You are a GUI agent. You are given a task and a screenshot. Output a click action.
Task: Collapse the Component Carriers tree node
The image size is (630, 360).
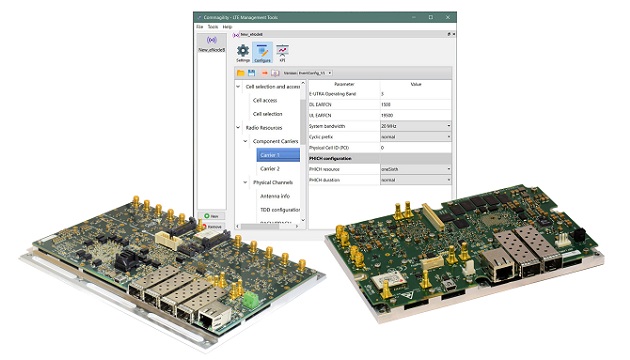(245, 141)
